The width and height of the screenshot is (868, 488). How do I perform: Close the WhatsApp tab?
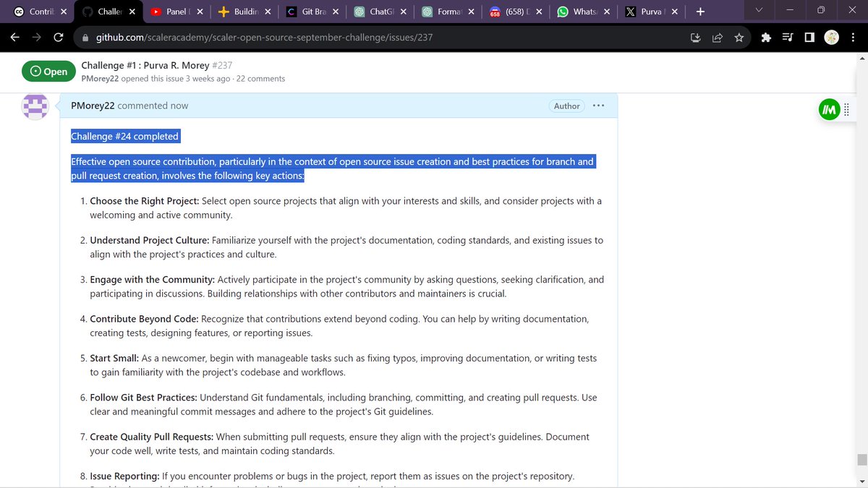[x=608, y=12]
